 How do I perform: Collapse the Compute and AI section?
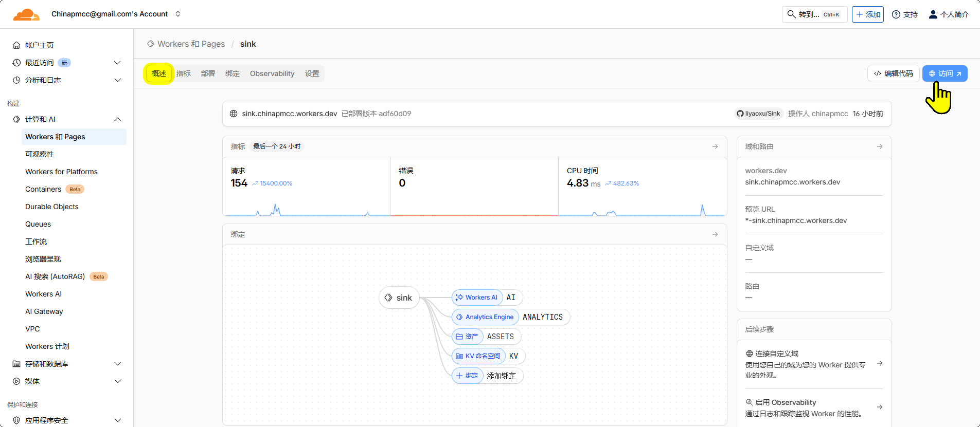117,119
